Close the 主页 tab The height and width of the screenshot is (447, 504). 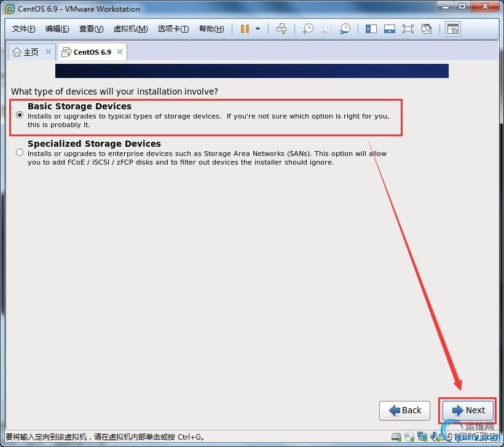pyautogui.click(x=49, y=52)
